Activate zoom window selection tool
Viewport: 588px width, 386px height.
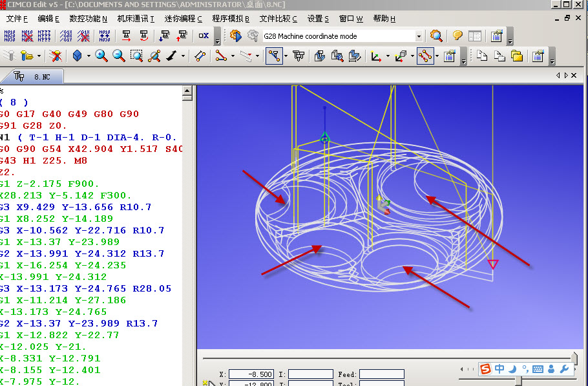point(136,56)
